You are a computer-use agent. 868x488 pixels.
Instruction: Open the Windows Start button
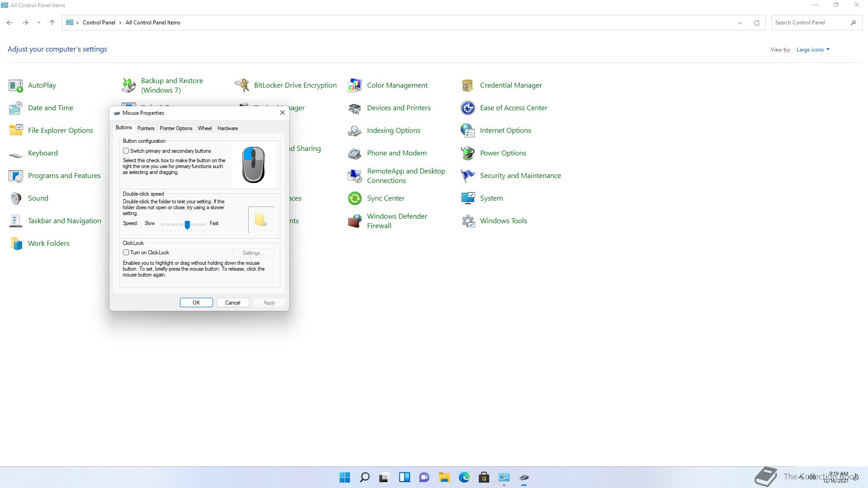pos(344,478)
